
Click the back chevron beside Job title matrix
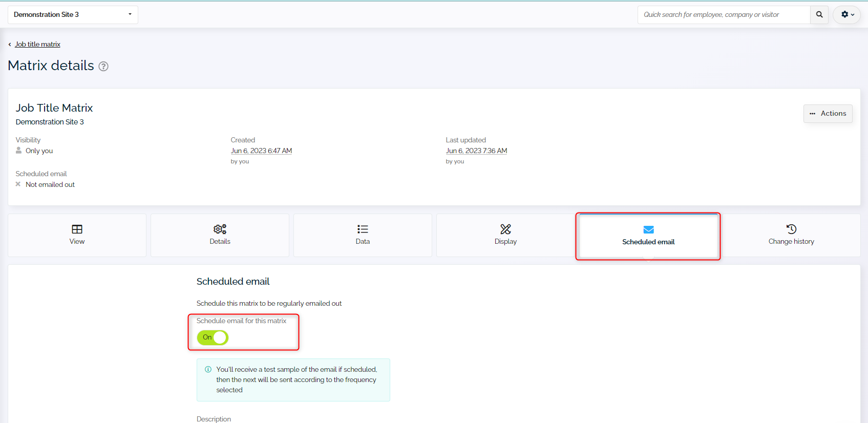click(10, 45)
